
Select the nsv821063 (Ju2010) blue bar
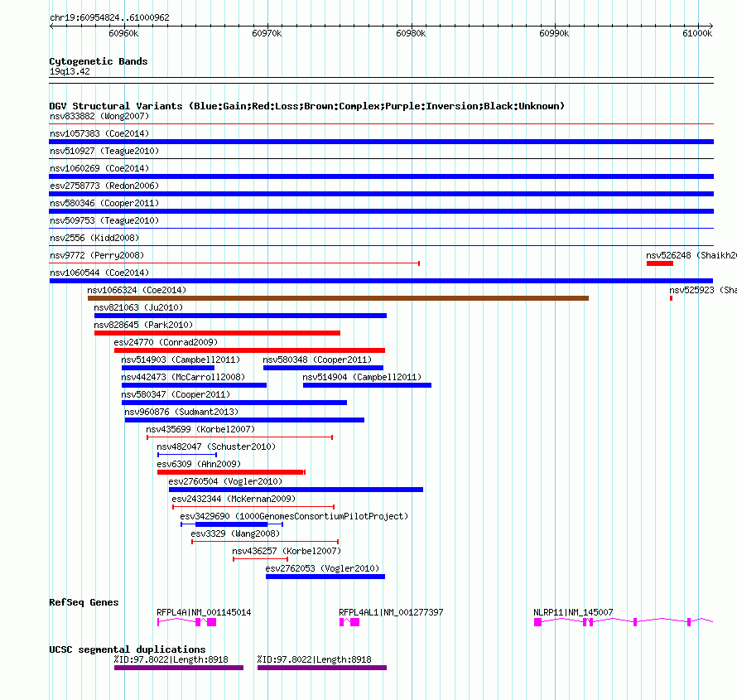click(240, 316)
